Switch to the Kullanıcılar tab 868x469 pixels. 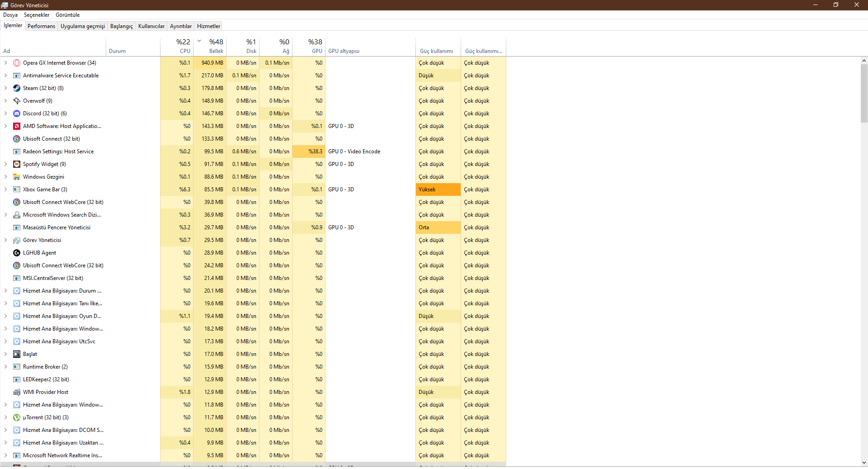[151, 26]
